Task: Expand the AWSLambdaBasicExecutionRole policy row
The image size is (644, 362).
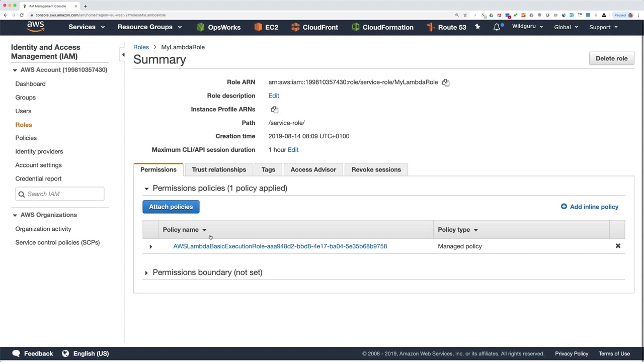Action: (150, 246)
